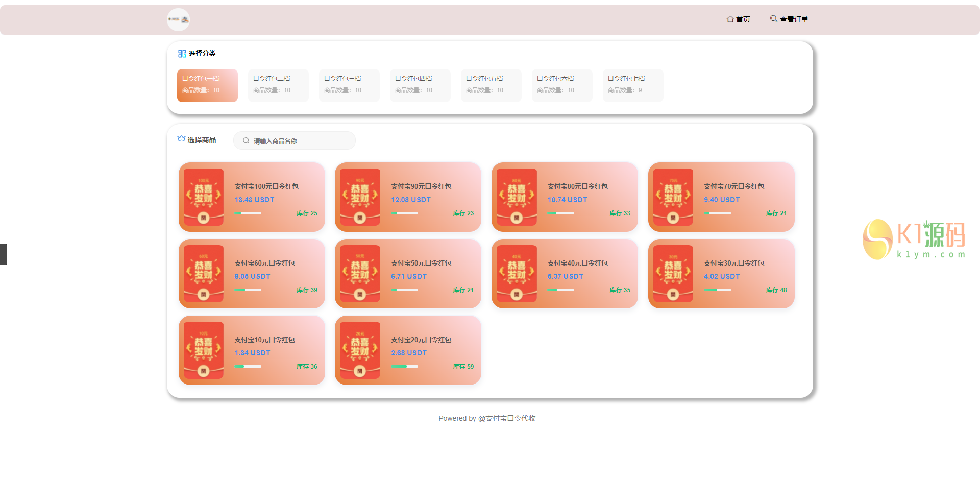980x479 pixels.
Task: Go to the 首页 text link
Action: click(743, 19)
